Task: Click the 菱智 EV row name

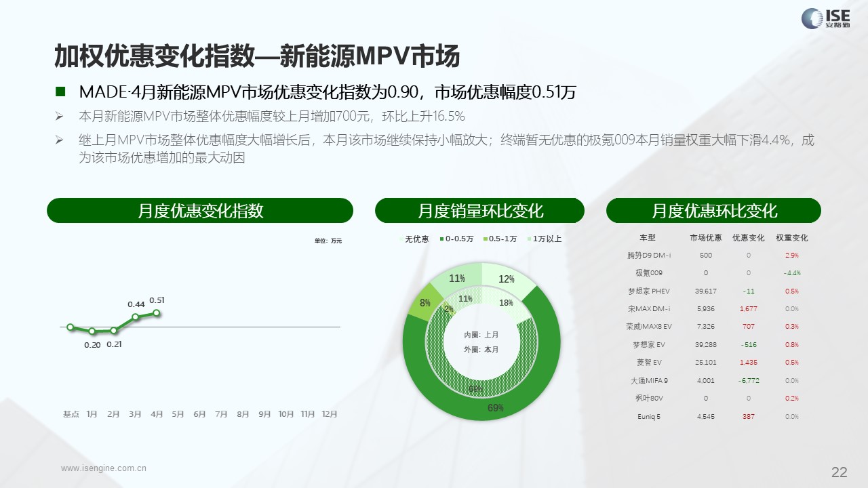Action: coord(649,363)
